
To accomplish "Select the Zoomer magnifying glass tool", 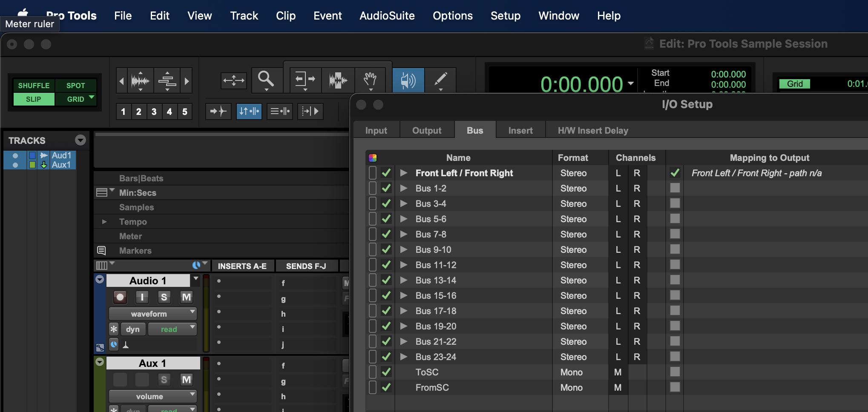I will pyautogui.click(x=266, y=79).
